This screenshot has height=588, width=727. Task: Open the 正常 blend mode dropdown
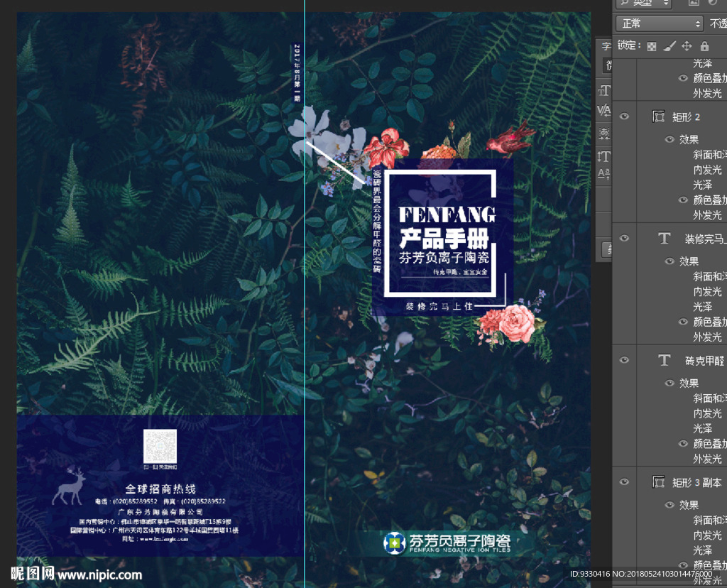660,23
